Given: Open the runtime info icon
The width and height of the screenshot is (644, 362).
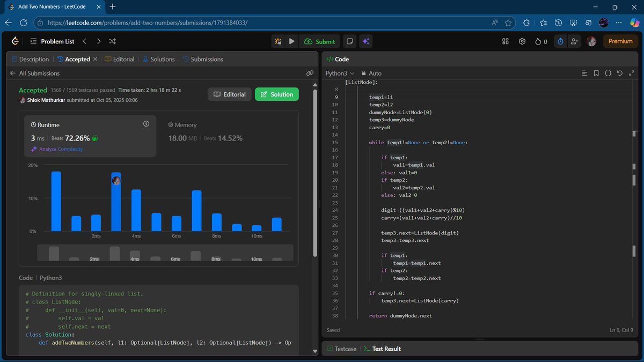Looking at the screenshot, I should (146, 124).
